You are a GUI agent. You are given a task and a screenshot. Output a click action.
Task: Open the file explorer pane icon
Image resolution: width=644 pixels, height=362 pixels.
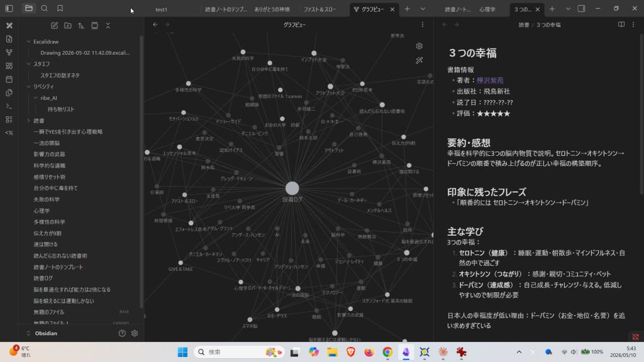tap(29, 8)
